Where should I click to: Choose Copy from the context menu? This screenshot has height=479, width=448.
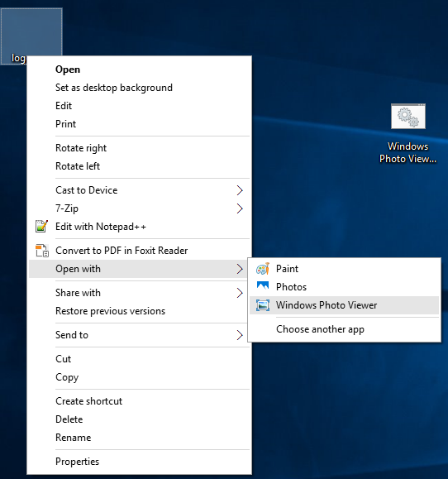click(x=139, y=377)
